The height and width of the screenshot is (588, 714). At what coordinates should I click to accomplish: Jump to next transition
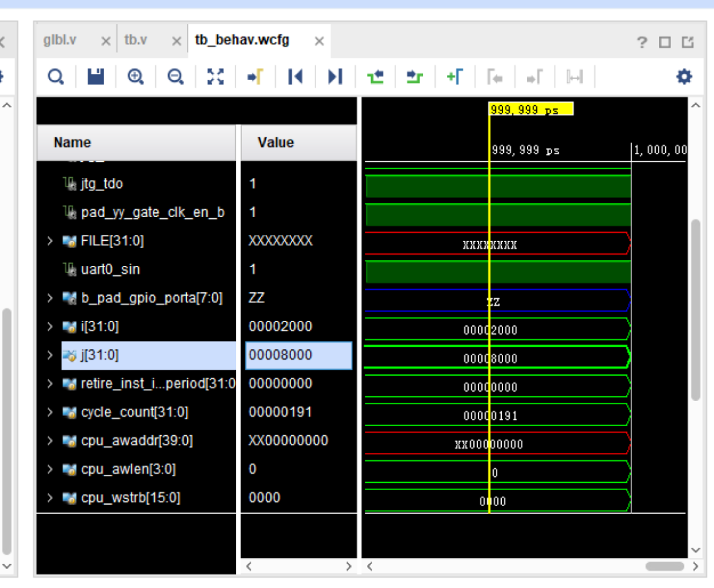[x=415, y=77]
